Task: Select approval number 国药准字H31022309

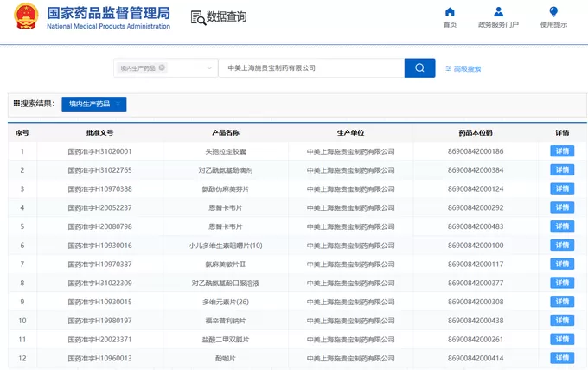Action: 99,283
